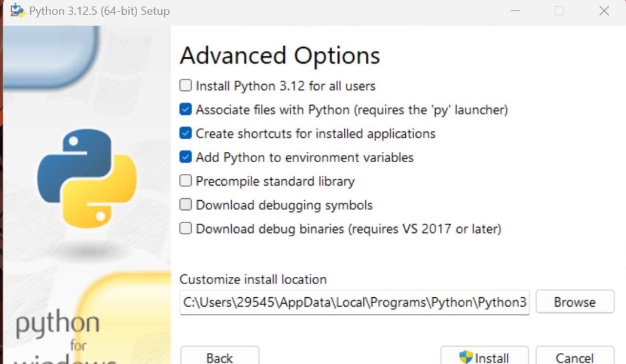Screen dimensions: 626x364
Task: Click the Python installer icon in title bar
Action: pos(17,11)
